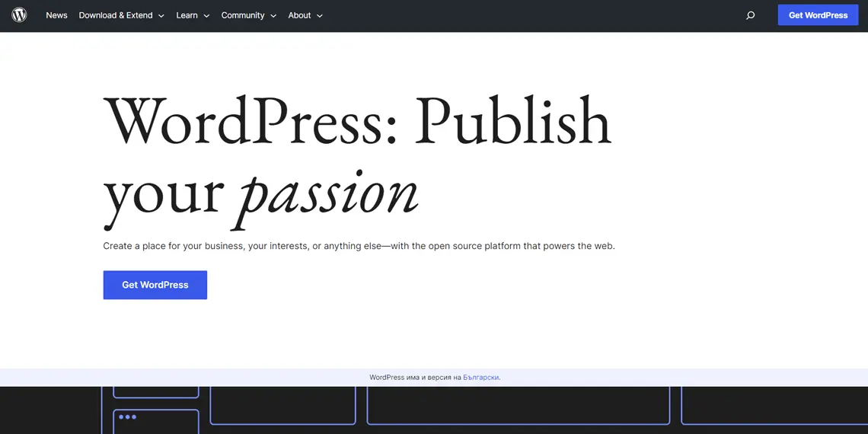Click the 'Create a place for your business' paragraph
Screen dimensions: 868x434
click(359, 246)
